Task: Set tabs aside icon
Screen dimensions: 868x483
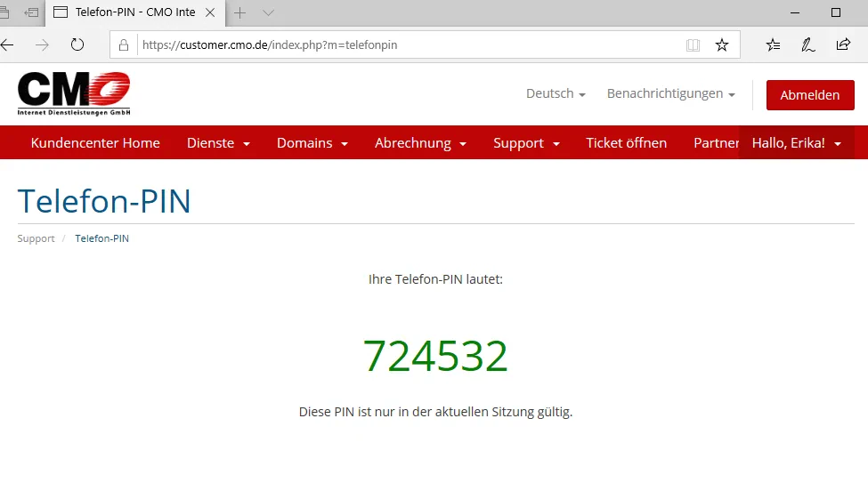Action: [x=31, y=12]
